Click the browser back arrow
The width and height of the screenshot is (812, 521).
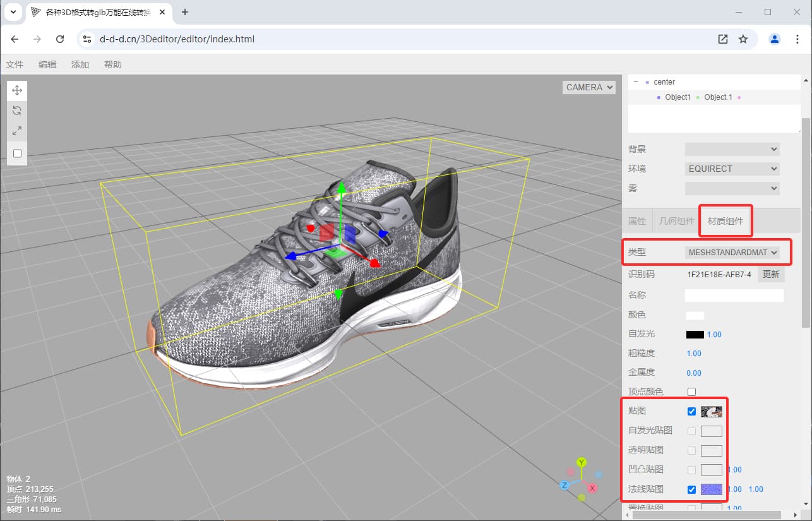(x=15, y=39)
